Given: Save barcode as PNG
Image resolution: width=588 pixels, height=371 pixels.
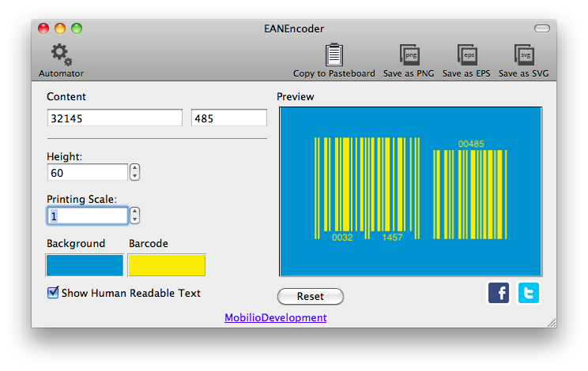Looking at the screenshot, I should pos(409,54).
